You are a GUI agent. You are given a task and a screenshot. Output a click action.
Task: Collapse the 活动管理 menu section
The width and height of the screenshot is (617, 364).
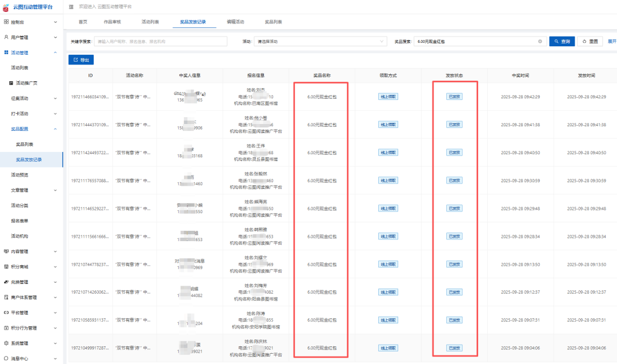(55, 53)
